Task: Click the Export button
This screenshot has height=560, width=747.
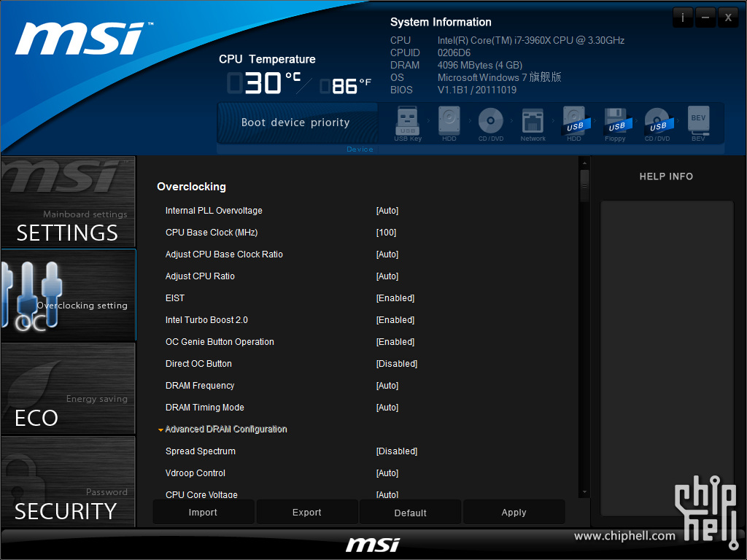Action: [307, 513]
